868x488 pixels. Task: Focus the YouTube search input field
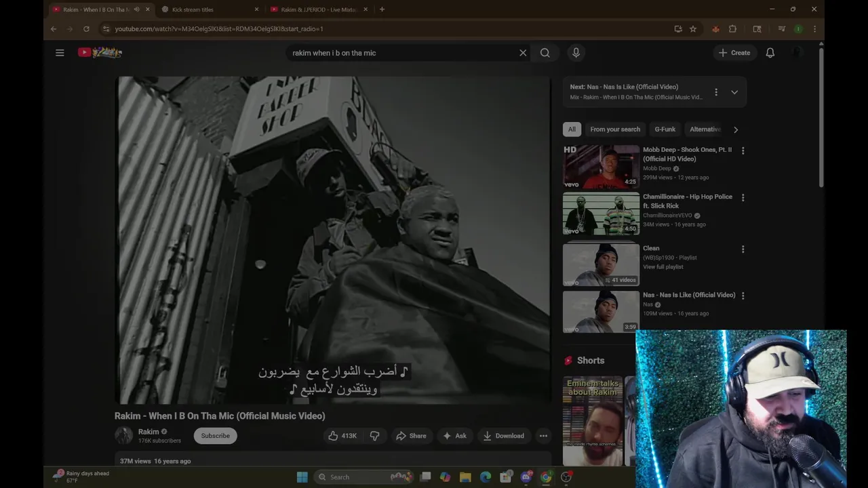403,53
